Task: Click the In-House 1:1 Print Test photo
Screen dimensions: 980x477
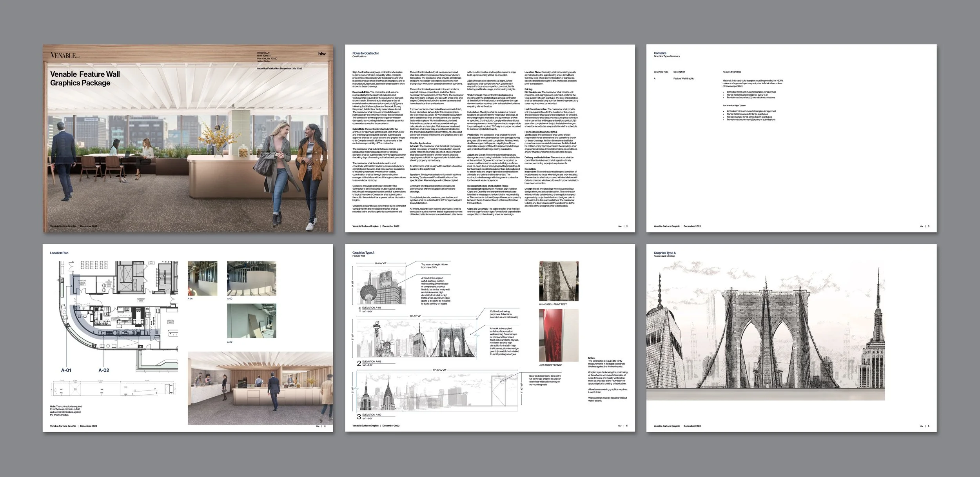Action: coord(559,281)
